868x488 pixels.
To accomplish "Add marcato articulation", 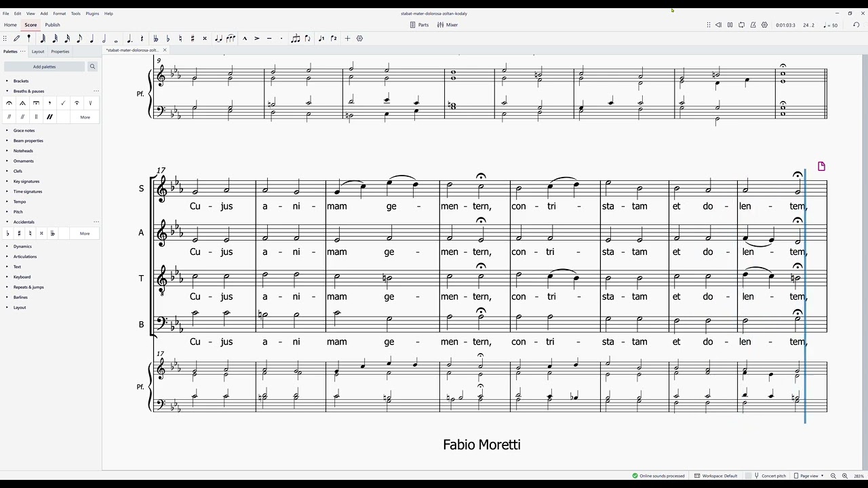I will click(x=245, y=39).
